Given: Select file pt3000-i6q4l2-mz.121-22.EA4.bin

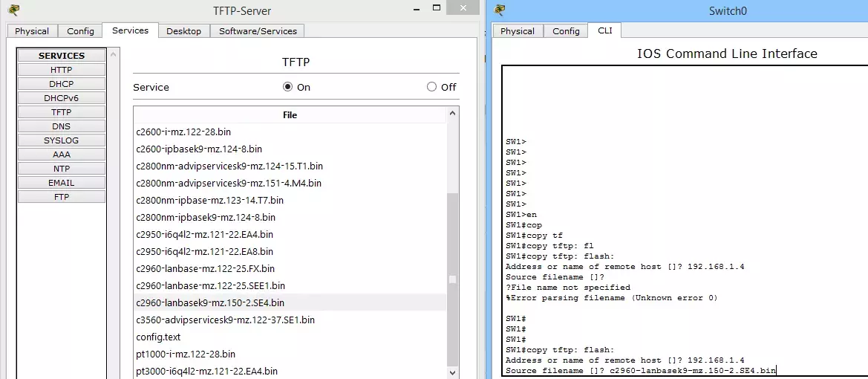Looking at the screenshot, I should pyautogui.click(x=290, y=371).
